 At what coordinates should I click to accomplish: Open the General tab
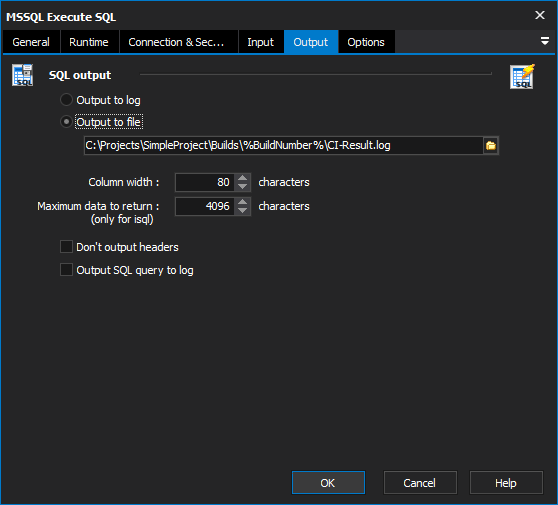coord(31,42)
